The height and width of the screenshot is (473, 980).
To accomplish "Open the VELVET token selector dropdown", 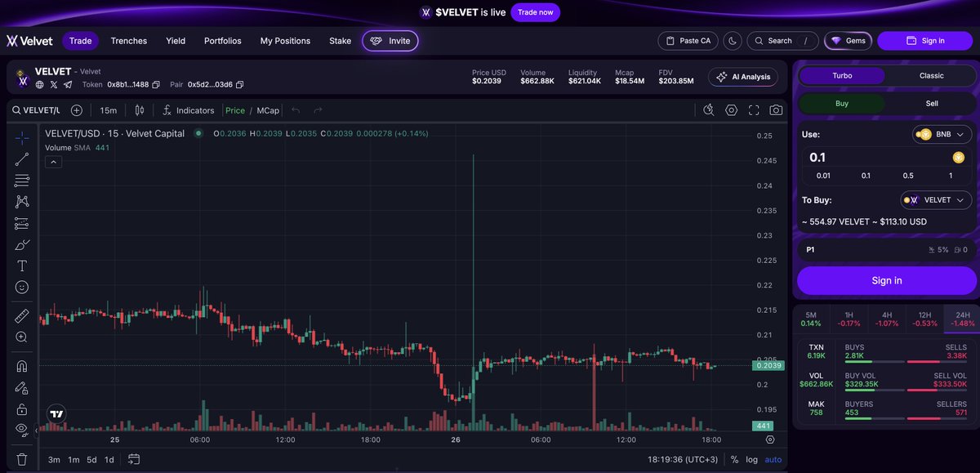I will pos(936,199).
